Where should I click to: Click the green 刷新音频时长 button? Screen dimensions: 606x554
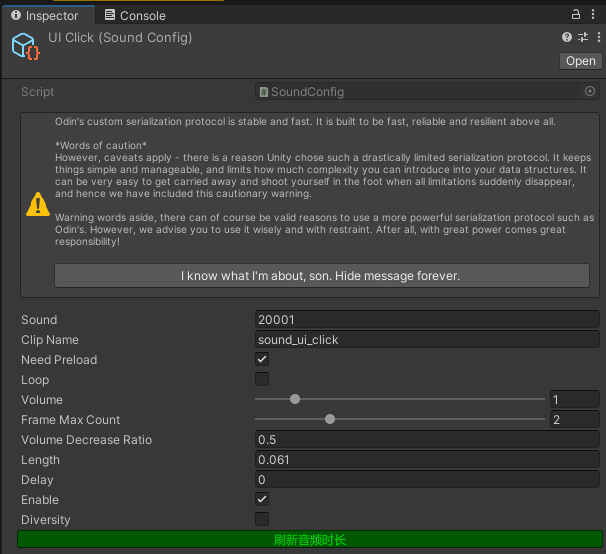[310, 540]
